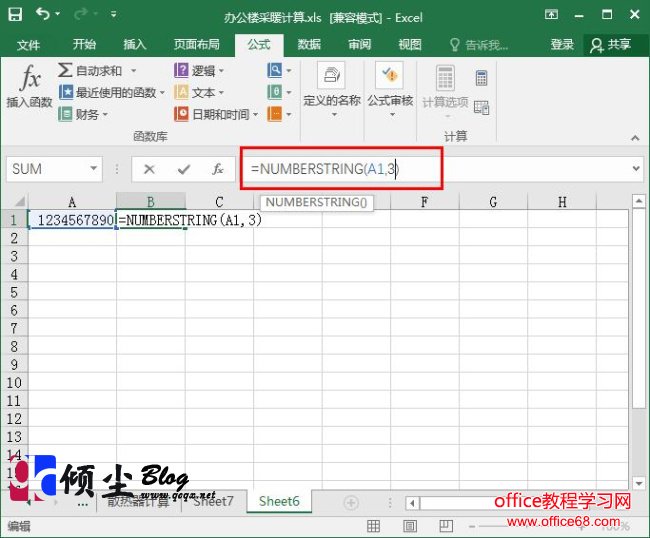Switch to the 插入 ribbon tab
650x538 pixels.
pyautogui.click(x=134, y=44)
